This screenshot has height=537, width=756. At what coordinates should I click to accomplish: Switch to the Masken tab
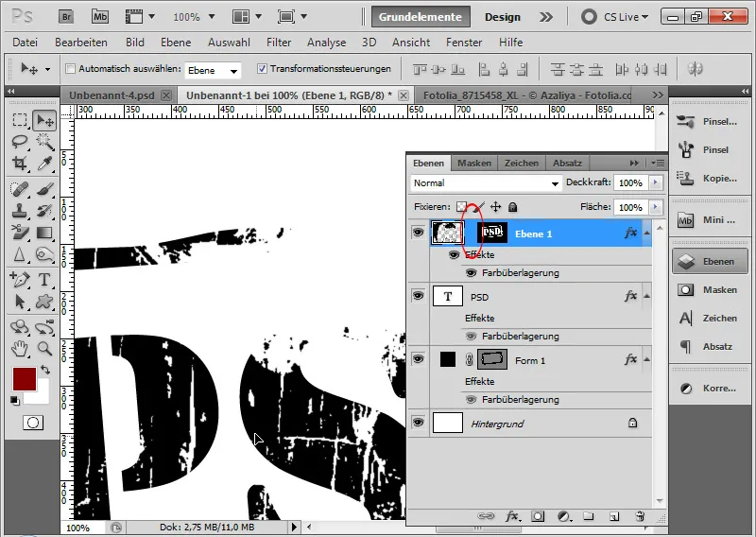coord(474,163)
